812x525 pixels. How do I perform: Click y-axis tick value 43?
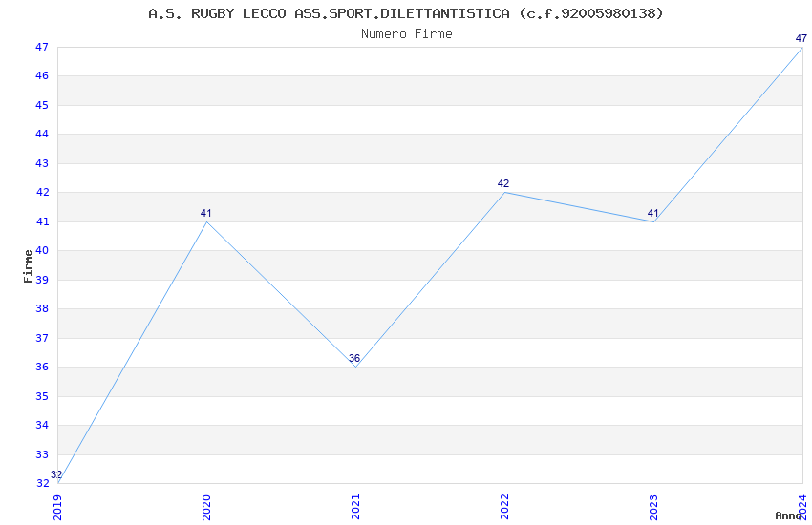pos(42,163)
